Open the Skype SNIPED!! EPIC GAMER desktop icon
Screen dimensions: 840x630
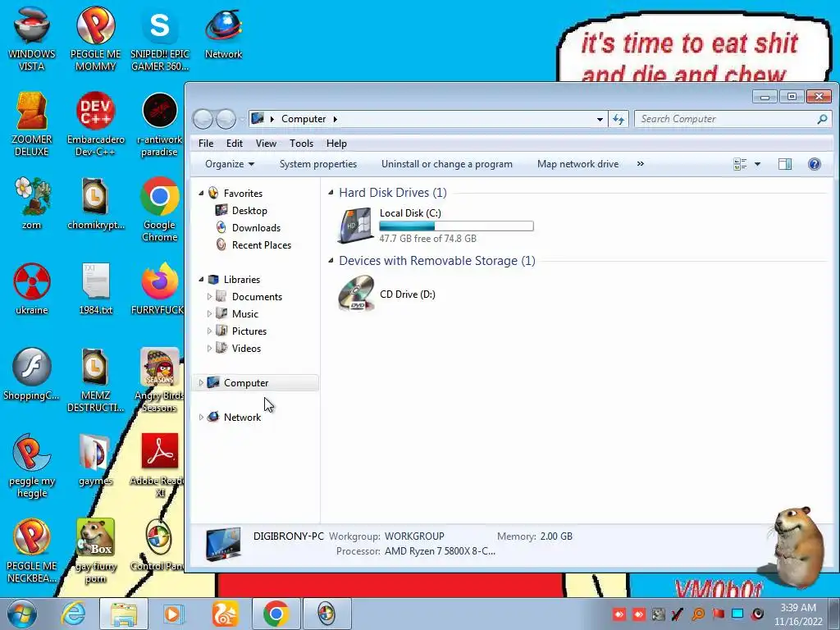pos(160,38)
